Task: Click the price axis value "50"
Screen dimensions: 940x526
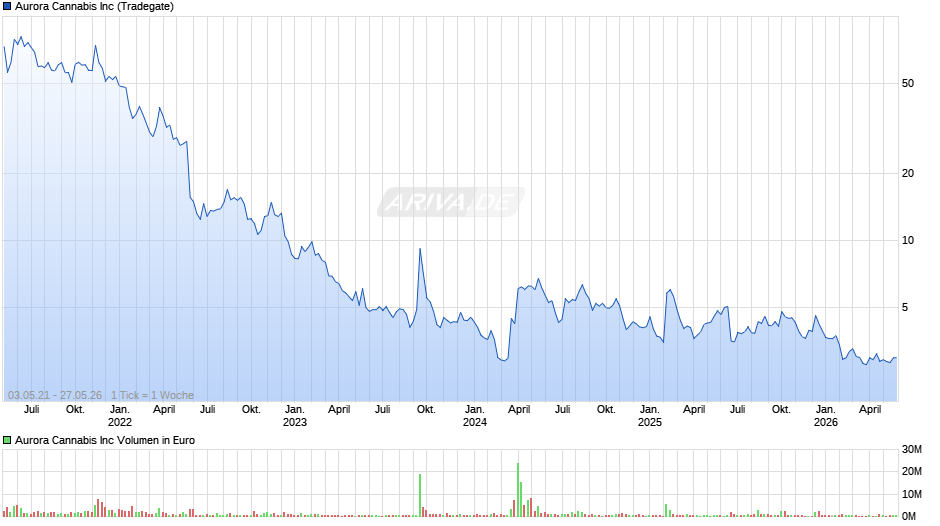Action: 908,83
